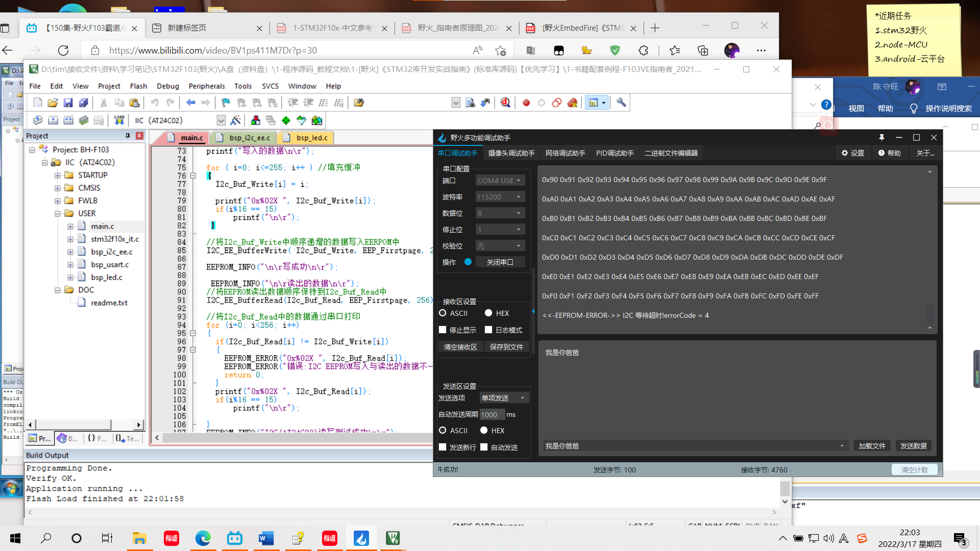Toggle 停止显示 checkbox
The width and height of the screenshot is (980, 551).
pos(443,330)
